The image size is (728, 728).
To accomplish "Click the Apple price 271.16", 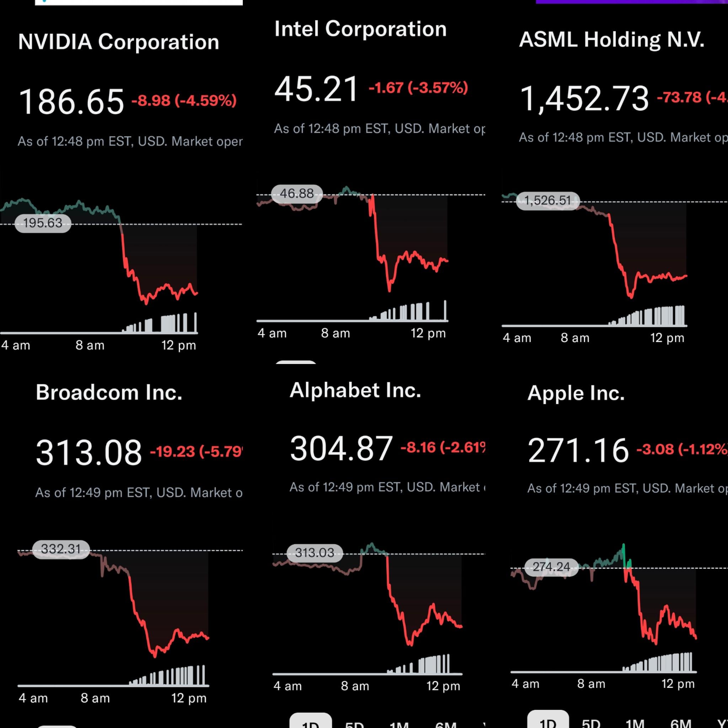I will pos(578,450).
